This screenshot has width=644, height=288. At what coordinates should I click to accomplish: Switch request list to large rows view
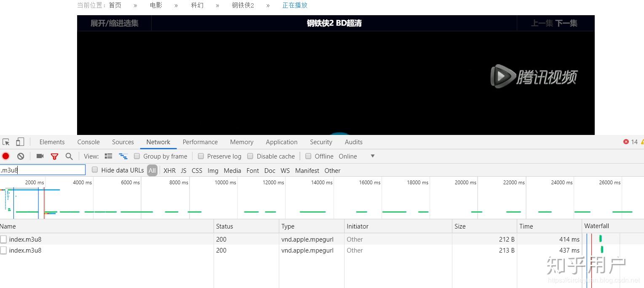pyautogui.click(x=108, y=156)
